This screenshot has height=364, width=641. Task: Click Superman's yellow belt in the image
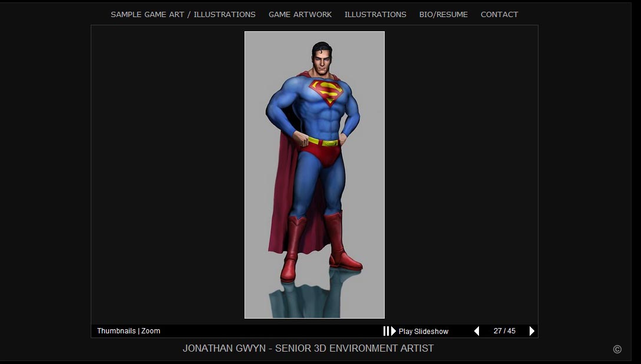coord(323,142)
